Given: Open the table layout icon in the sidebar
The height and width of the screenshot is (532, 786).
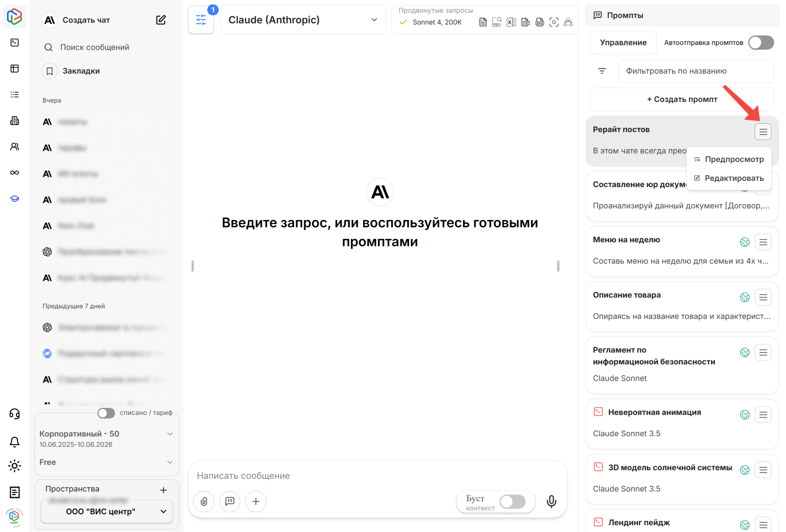Looking at the screenshot, I should point(15,69).
